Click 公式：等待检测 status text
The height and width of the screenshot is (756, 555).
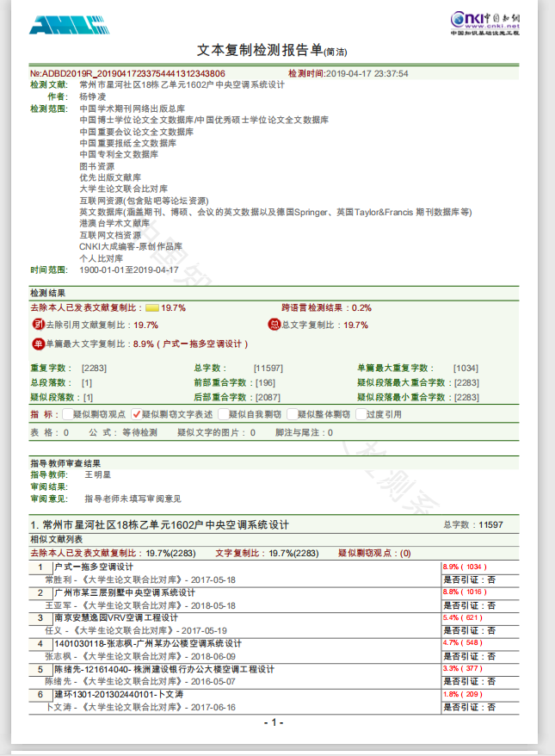[123, 432]
